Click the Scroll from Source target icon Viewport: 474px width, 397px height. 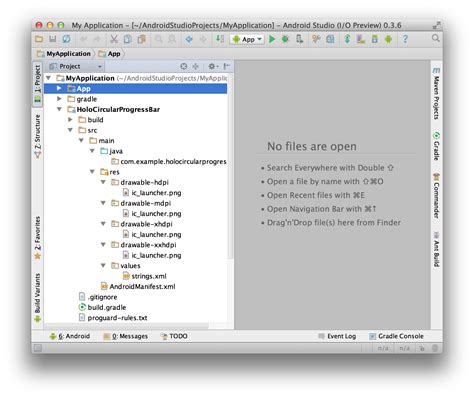point(184,66)
